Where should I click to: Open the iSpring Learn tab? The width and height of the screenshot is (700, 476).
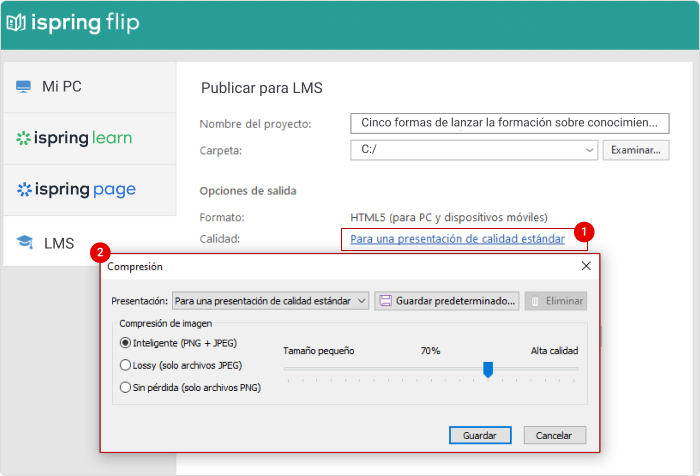(89, 138)
